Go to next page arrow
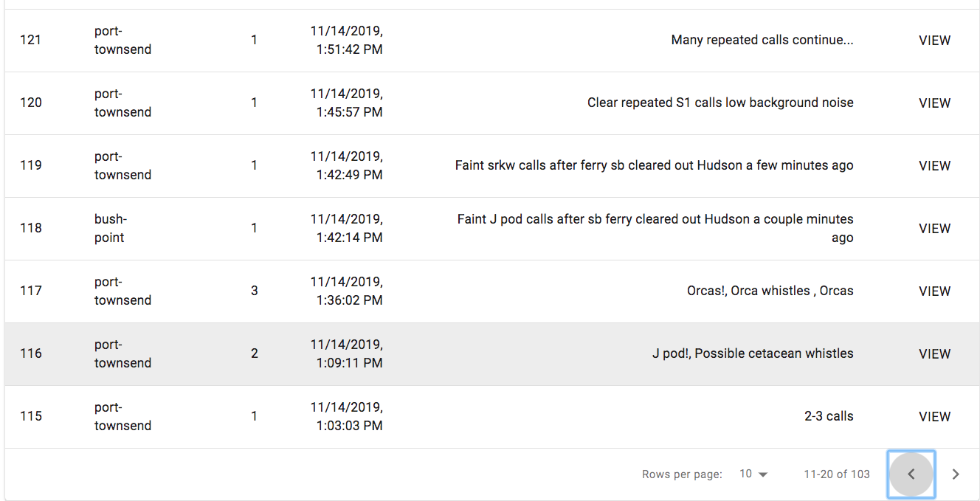980x501 pixels. pyautogui.click(x=956, y=474)
